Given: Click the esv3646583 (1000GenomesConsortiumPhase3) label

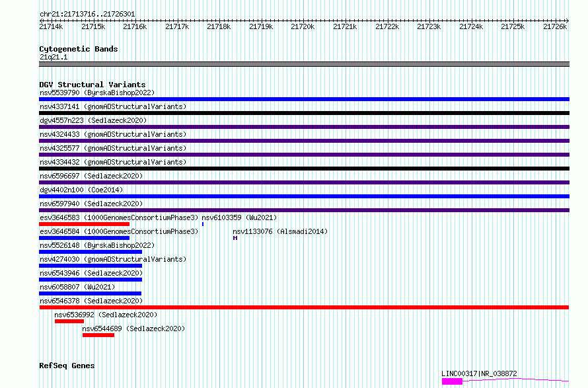Looking at the screenshot, I should pos(119,217).
